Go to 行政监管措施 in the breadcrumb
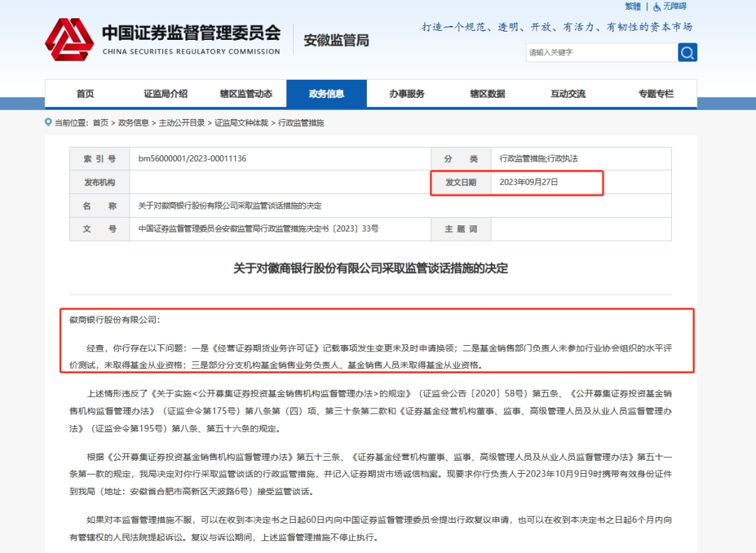The height and width of the screenshot is (553, 756). click(x=301, y=123)
